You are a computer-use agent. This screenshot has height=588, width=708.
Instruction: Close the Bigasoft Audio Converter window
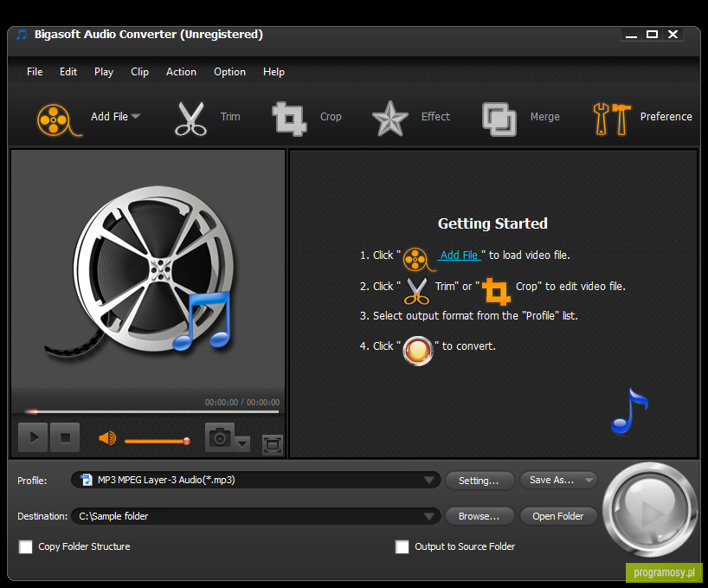[x=673, y=35]
